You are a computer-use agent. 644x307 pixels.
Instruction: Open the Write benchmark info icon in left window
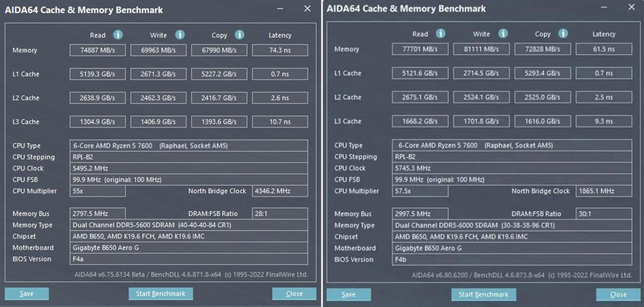point(179,35)
